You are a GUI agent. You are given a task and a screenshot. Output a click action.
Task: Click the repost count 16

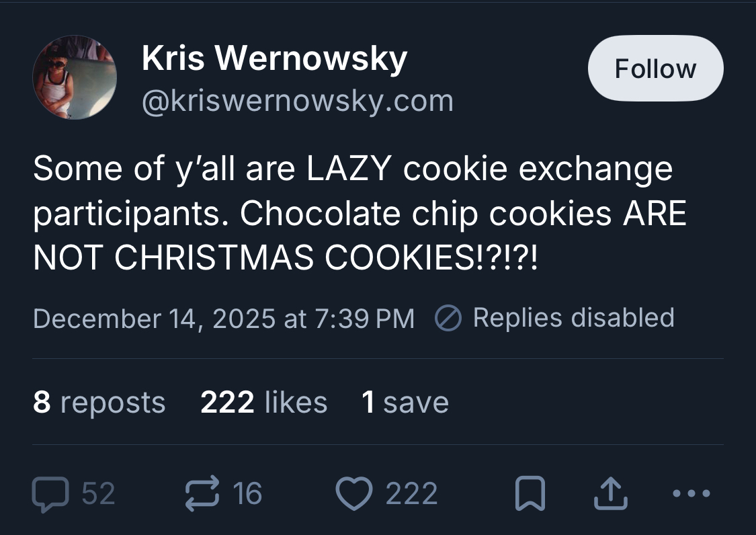point(247,494)
